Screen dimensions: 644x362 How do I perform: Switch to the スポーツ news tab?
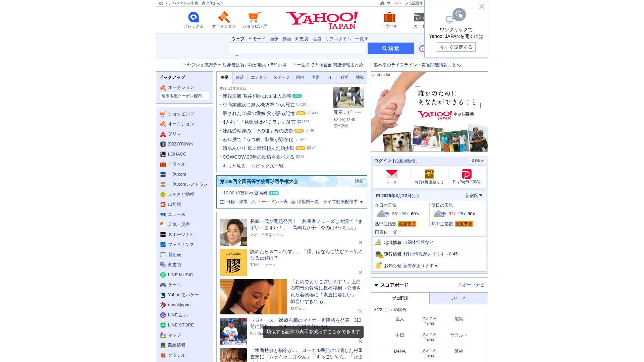click(281, 77)
